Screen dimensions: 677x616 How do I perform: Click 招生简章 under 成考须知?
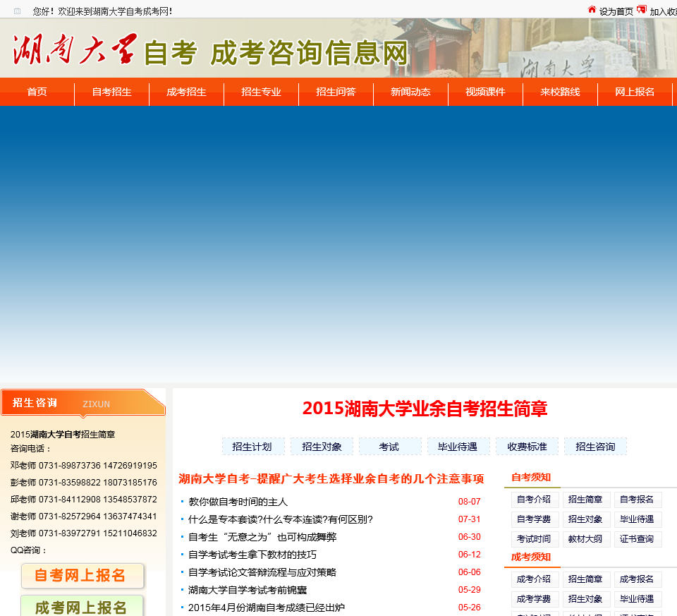click(586, 579)
